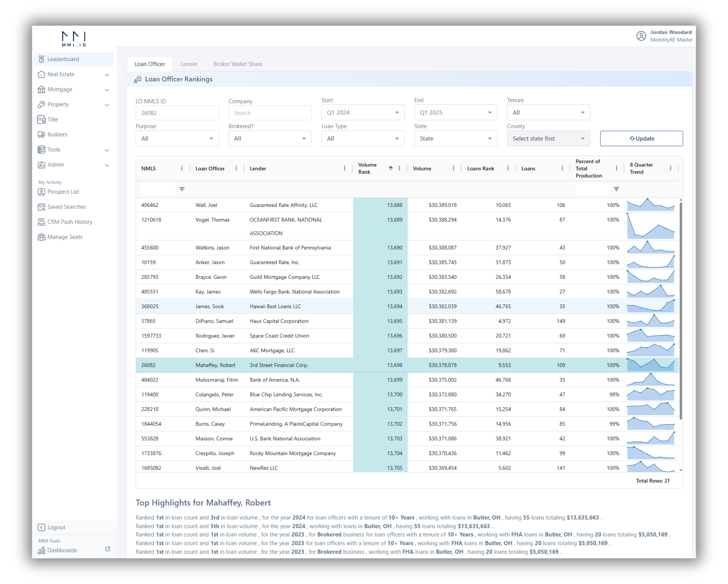This screenshot has width=728, height=584.
Task: Click the MMI.IO logo
Action: (x=74, y=39)
